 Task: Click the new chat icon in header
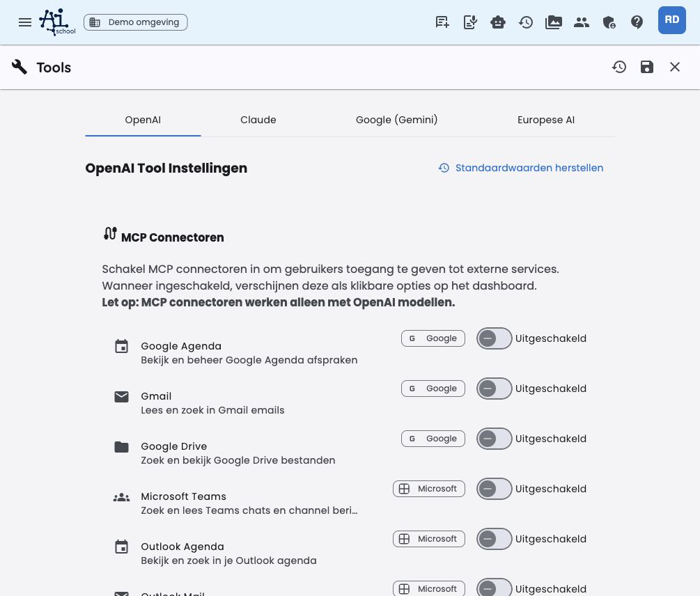coord(442,22)
